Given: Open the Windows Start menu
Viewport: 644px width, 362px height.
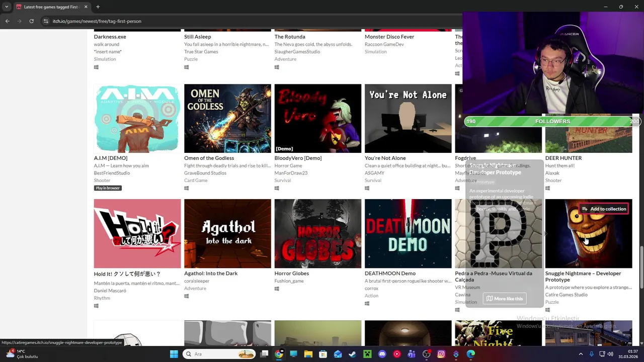Looking at the screenshot, I should 174,354.
